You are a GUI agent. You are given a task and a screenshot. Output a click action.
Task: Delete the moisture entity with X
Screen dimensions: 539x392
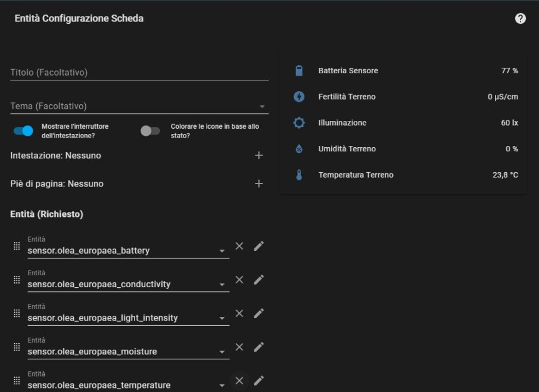click(x=239, y=347)
